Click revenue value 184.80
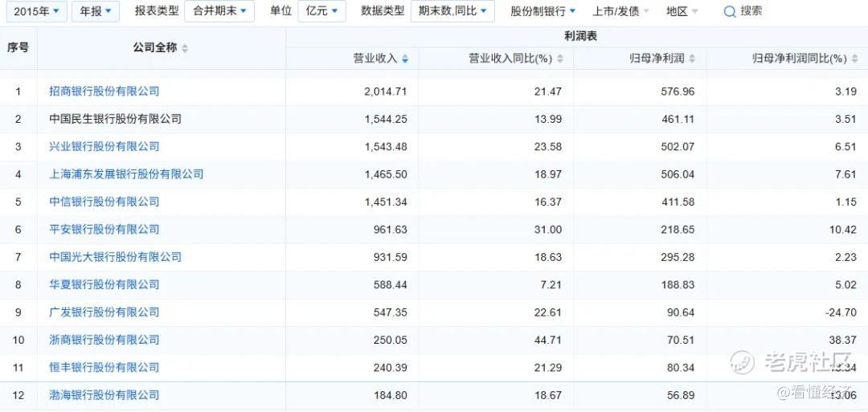Image resolution: width=868 pixels, height=412 pixels. 391,395
